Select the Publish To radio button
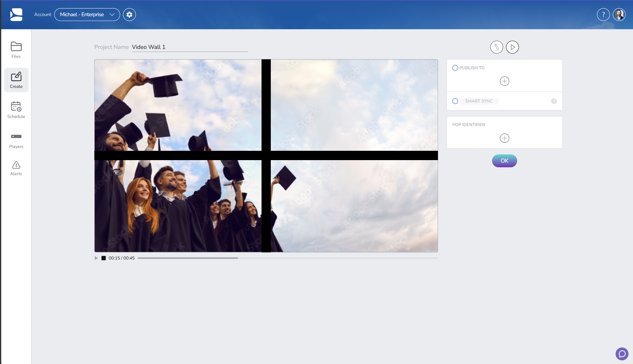Viewport: 633px width, 364px height. pos(455,68)
